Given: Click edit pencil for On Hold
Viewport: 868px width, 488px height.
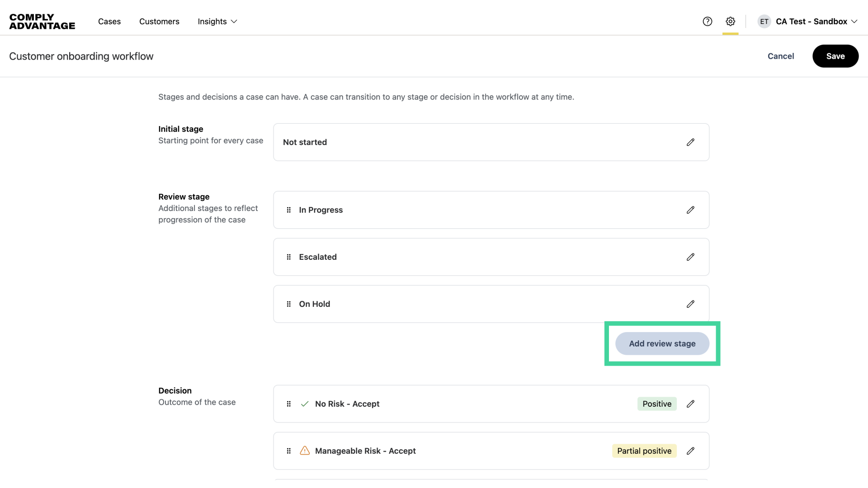Looking at the screenshot, I should 690,304.
